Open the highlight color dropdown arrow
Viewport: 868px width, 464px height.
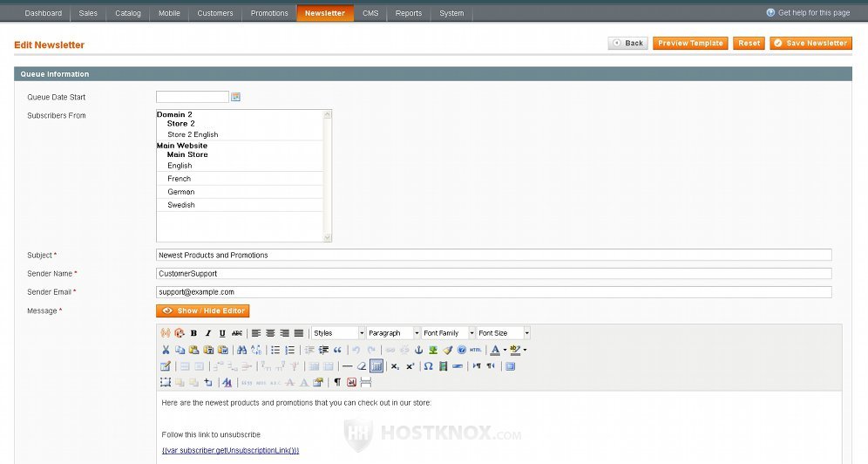point(525,350)
